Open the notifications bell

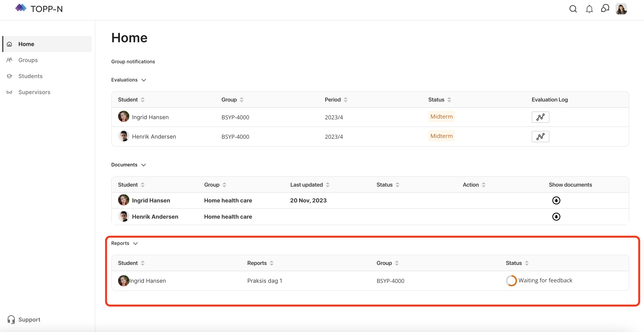[x=589, y=9]
